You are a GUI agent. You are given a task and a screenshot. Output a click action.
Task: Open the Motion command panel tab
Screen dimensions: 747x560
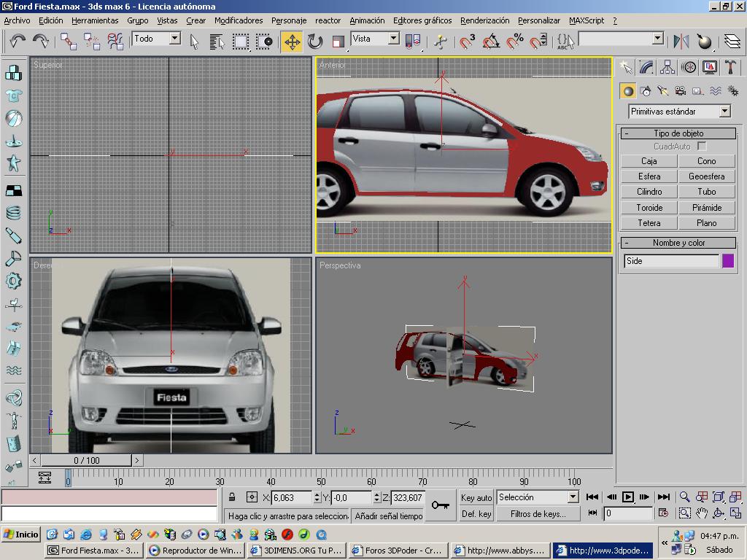[x=689, y=67]
